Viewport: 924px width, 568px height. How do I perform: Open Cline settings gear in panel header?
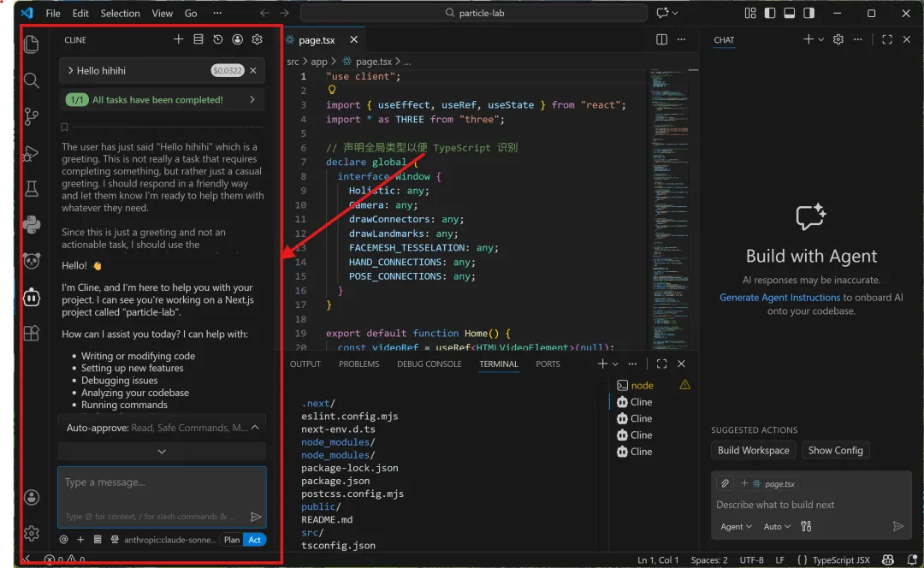[x=257, y=39]
